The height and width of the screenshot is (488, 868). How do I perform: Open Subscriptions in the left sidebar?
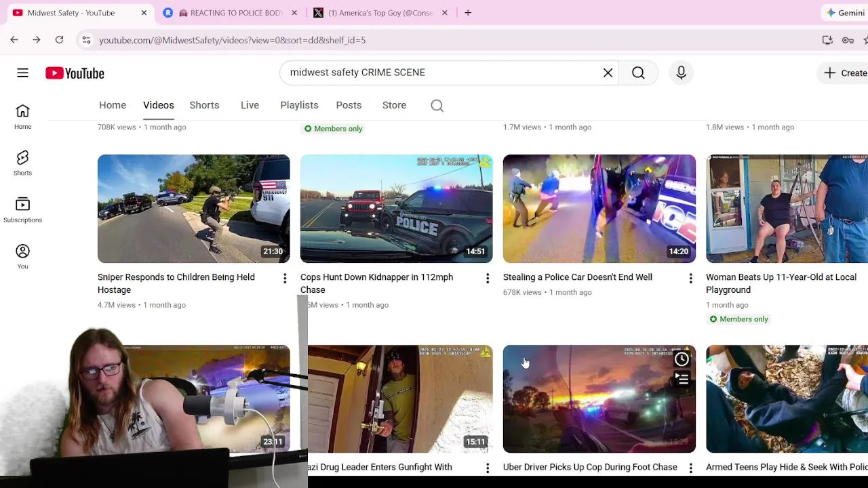pos(22,210)
